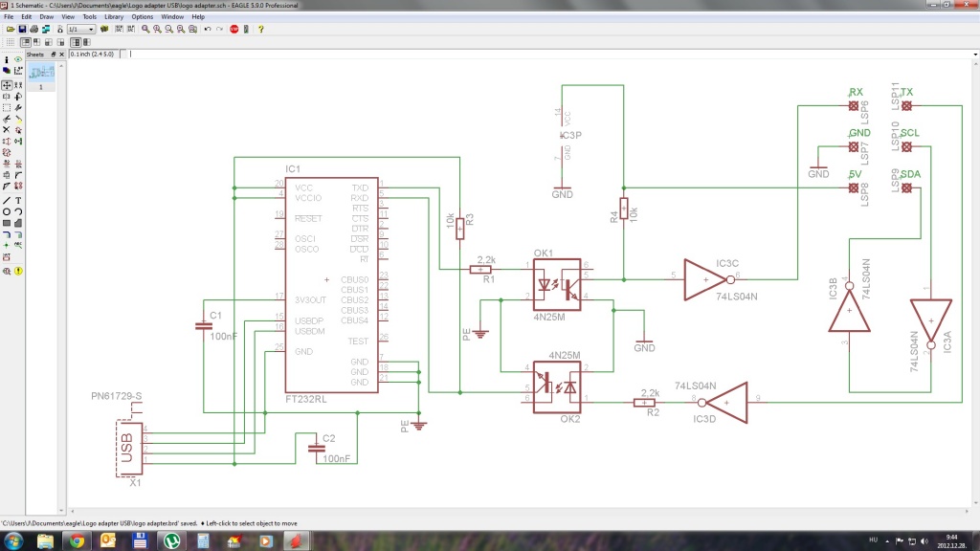Select the Junction green dot tool

tap(7, 245)
